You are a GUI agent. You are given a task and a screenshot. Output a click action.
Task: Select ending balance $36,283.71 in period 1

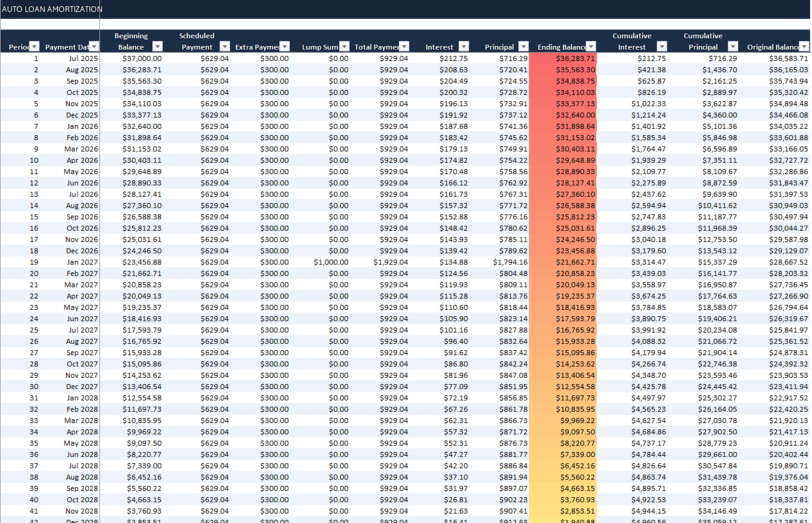coord(563,58)
